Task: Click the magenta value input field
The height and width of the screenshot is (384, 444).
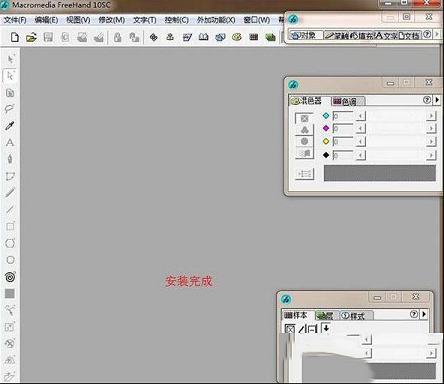Action: pyautogui.click(x=342, y=129)
